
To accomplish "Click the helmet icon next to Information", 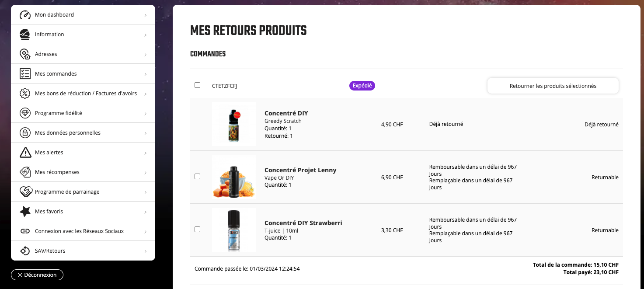I will click(25, 35).
